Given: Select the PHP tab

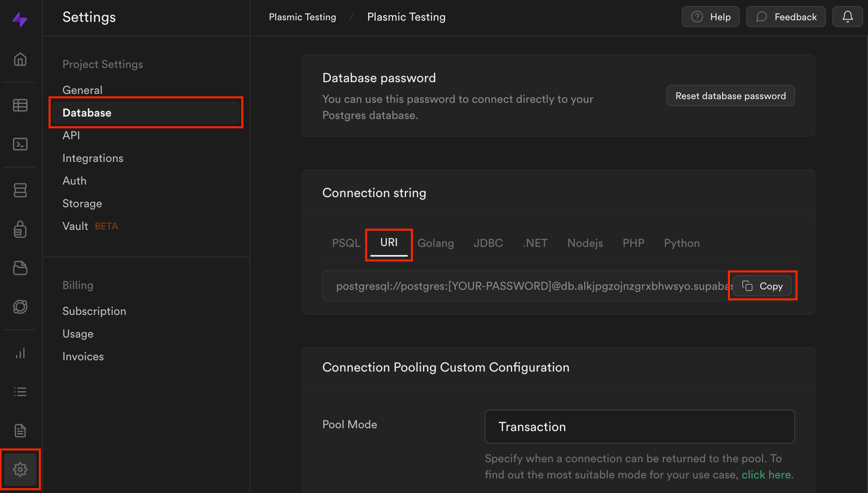Looking at the screenshot, I should point(633,243).
